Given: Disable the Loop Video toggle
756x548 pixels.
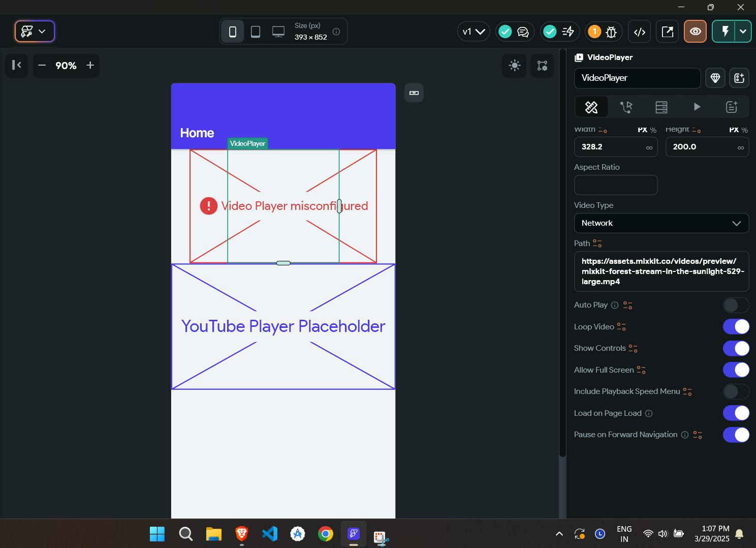Looking at the screenshot, I should (x=736, y=327).
